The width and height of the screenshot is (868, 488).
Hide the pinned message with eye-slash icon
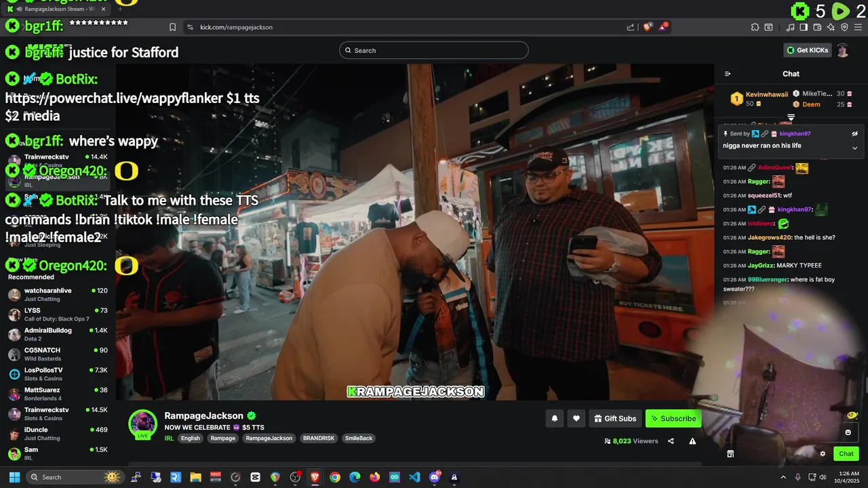pyautogui.click(x=854, y=134)
